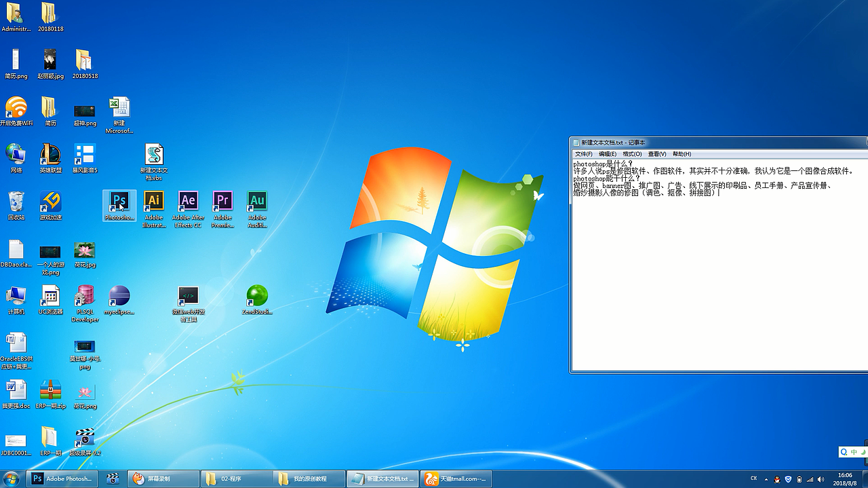Switch to Adobe Photoshop taskbar button

pos(62,478)
